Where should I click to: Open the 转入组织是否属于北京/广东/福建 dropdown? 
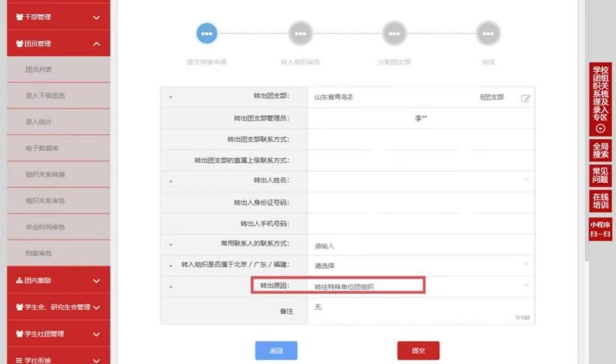click(525, 264)
